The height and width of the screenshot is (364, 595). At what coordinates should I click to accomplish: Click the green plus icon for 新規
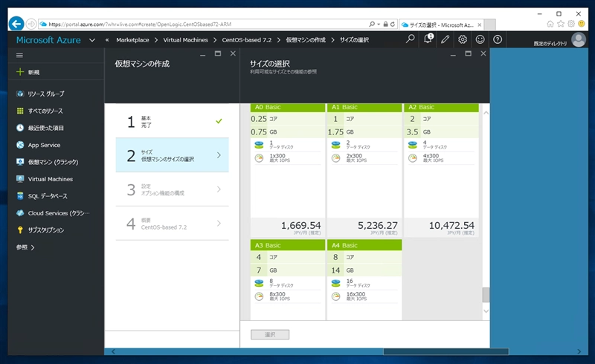coord(20,71)
